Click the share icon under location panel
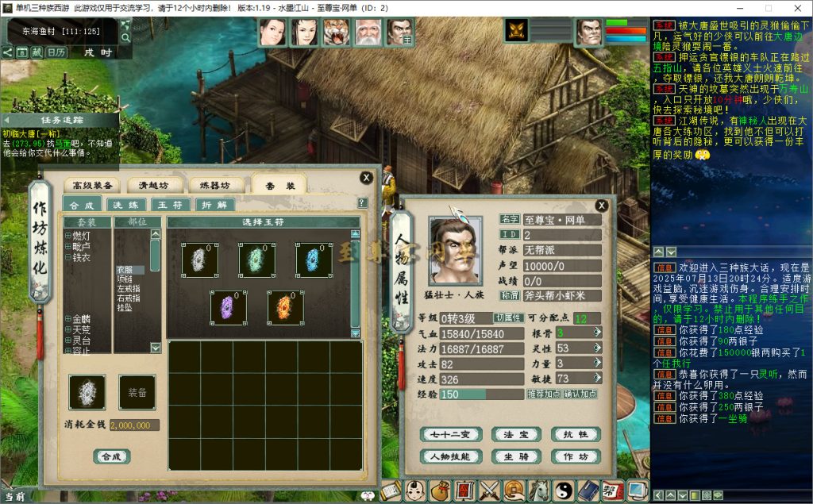The width and height of the screenshot is (813, 504). click(7, 52)
